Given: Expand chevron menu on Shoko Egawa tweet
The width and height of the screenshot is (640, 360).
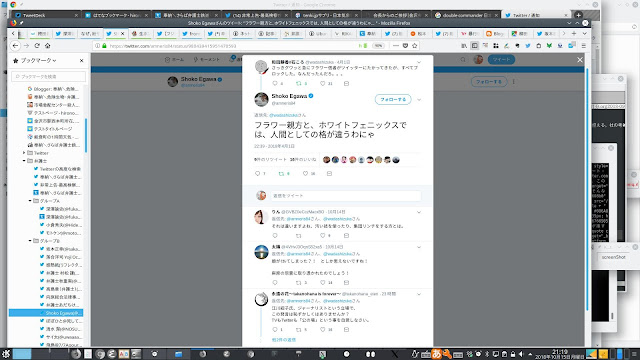Looking at the screenshot, I should [x=419, y=100].
